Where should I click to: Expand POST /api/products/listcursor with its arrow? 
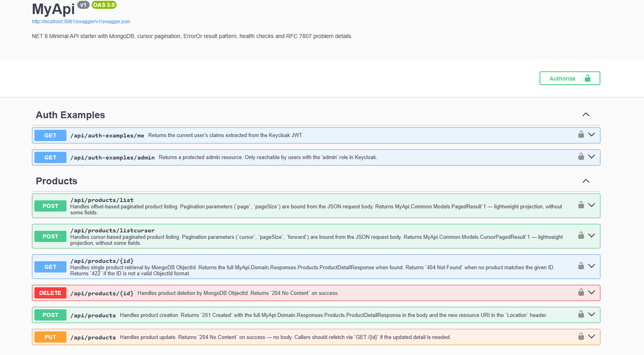[x=592, y=236]
